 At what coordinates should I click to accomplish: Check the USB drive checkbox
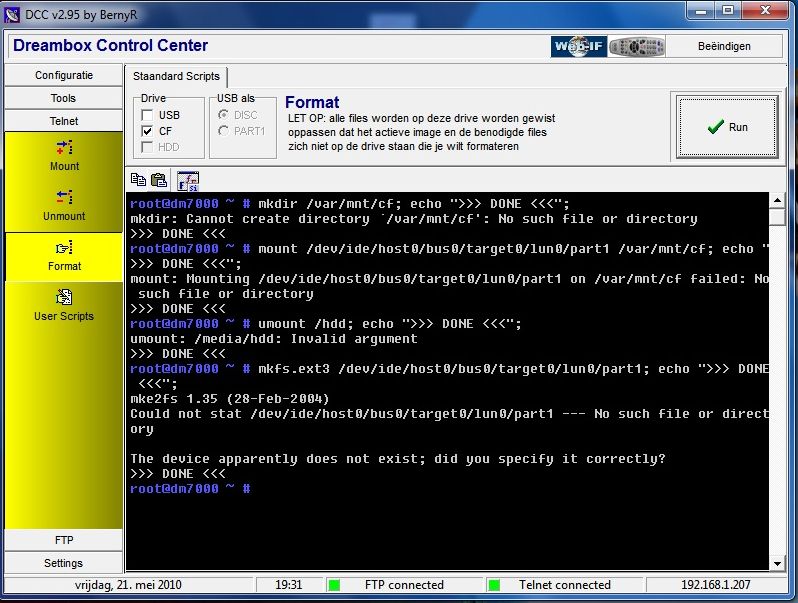tap(147, 115)
